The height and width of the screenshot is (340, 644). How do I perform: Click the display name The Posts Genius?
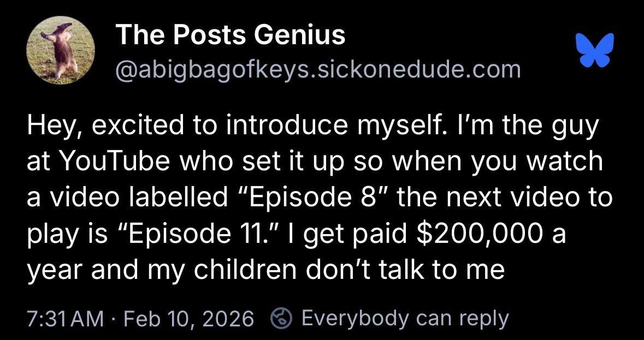tap(231, 35)
